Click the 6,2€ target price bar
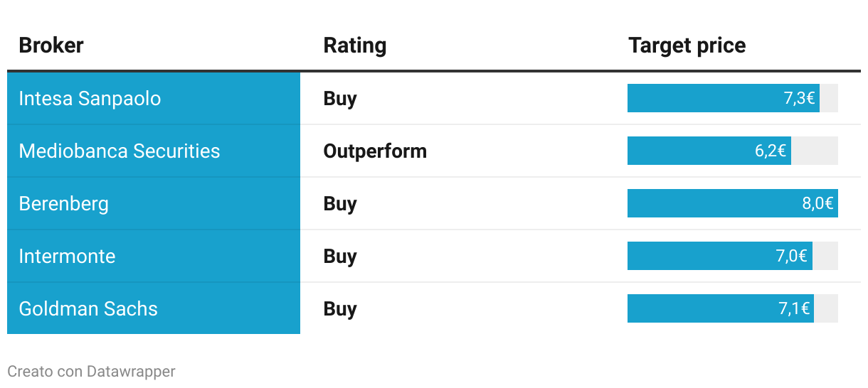This screenshot has width=868, height=388. 709,151
